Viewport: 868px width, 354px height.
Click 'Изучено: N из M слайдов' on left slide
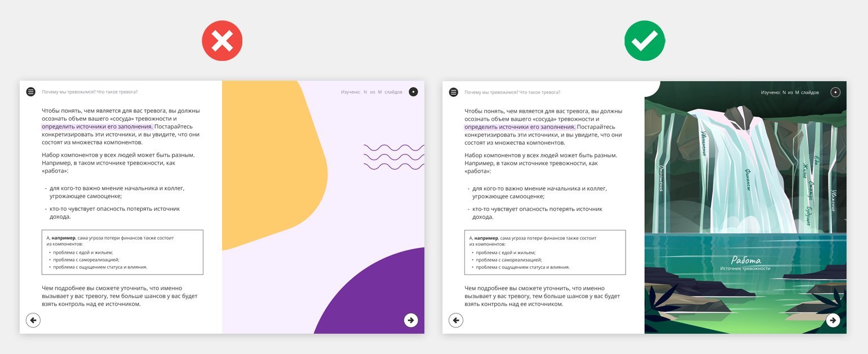tap(371, 92)
